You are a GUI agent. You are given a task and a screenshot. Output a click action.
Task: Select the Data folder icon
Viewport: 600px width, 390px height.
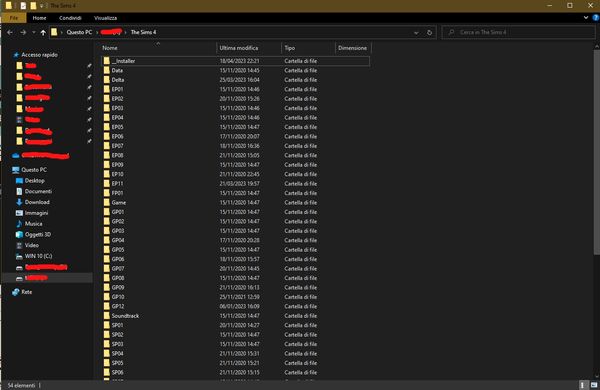click(x=107, y=70)
